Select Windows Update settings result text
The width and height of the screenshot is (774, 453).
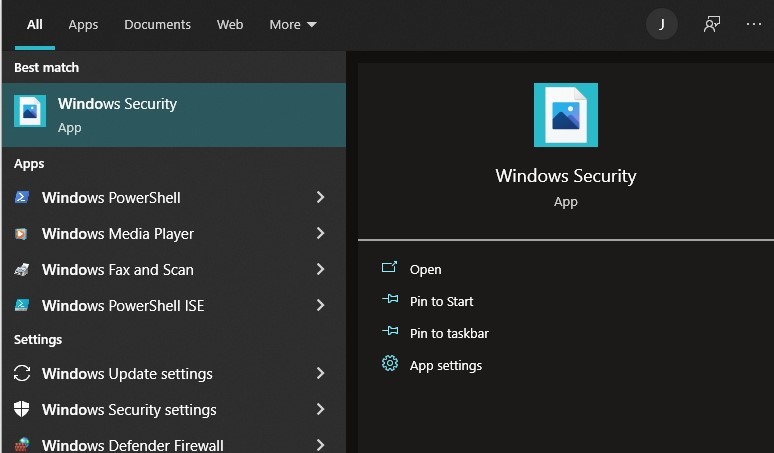pos(127,374)
